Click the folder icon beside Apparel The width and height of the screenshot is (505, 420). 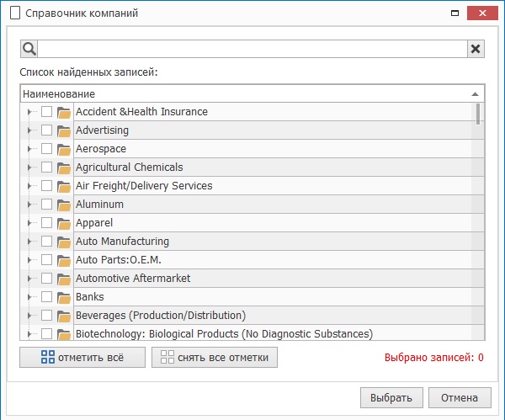pos(64,223)
